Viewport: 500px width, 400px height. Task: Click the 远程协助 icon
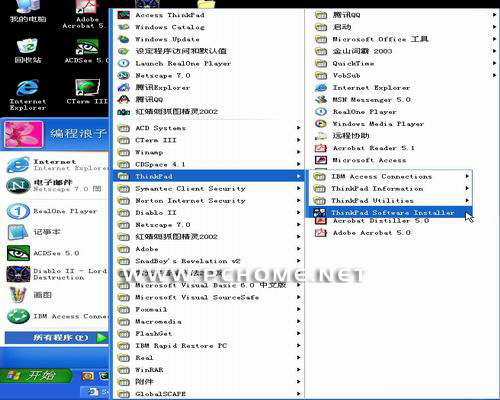(321, 136)
